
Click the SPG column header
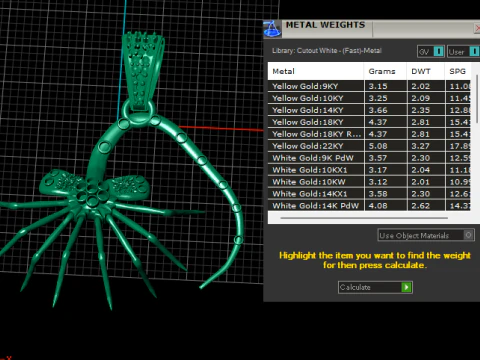[x=458, y=71]
